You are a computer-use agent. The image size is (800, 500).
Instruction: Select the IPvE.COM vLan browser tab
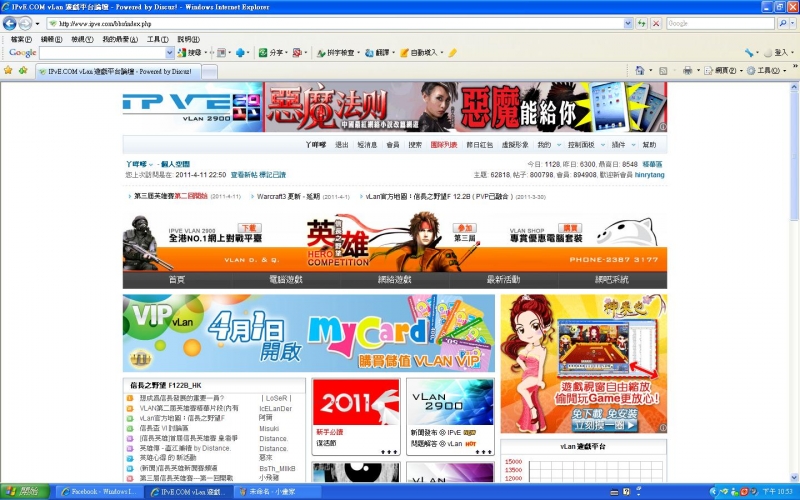coord(118,72)
